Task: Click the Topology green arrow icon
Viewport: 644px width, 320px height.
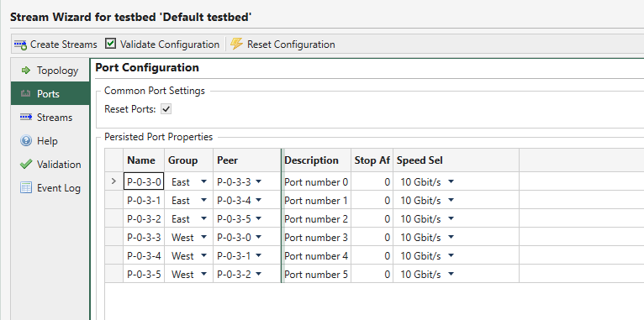Action: (26, 71)
